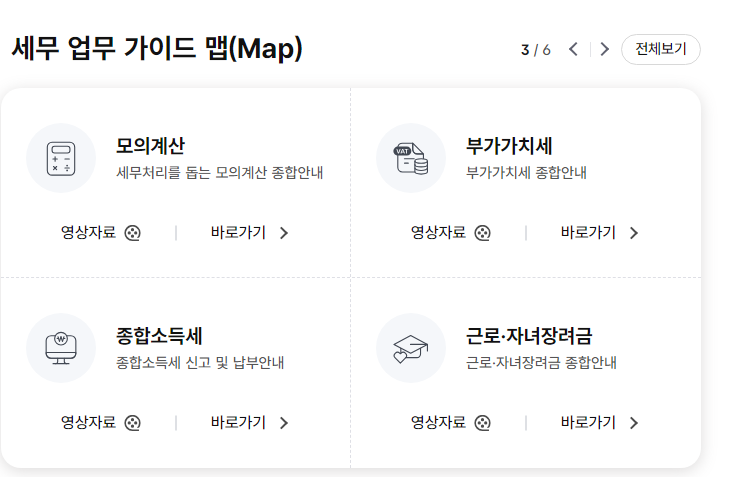Click film reel icon beside 근로·자녀장려금 영상자료

[483, 423]
